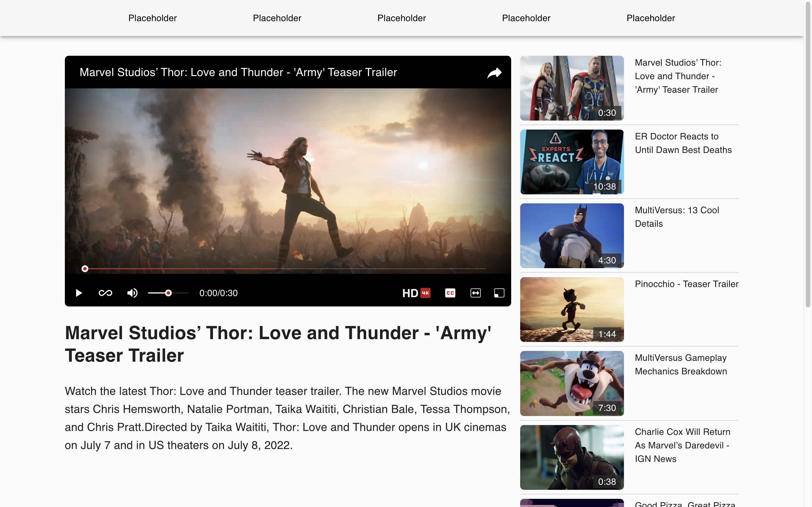Click Pinocchio - Teaser Trailer title

[687, 284]
